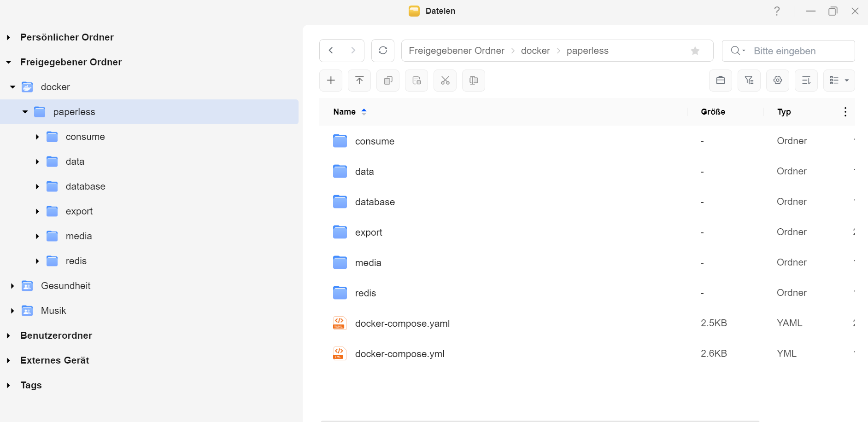Open column options three-dot menu
Image resolution: width=868 pixels, height=422 pixels.
click(x=845, y=112)
